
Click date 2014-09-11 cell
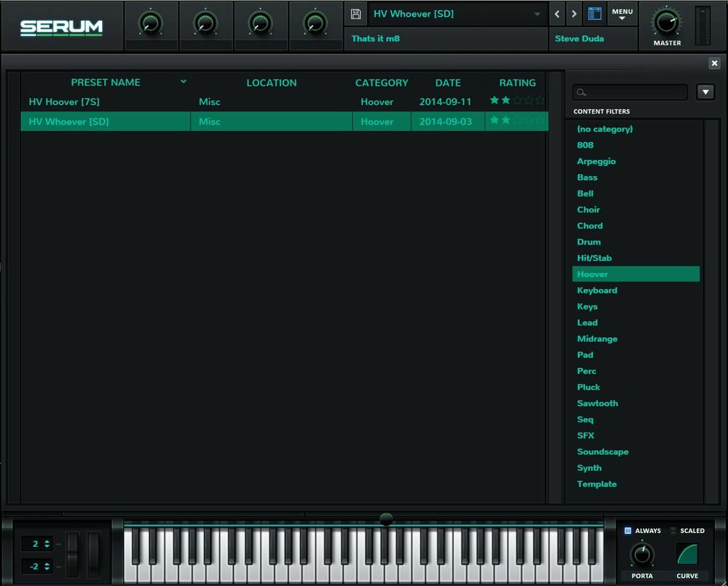[445, 101]
